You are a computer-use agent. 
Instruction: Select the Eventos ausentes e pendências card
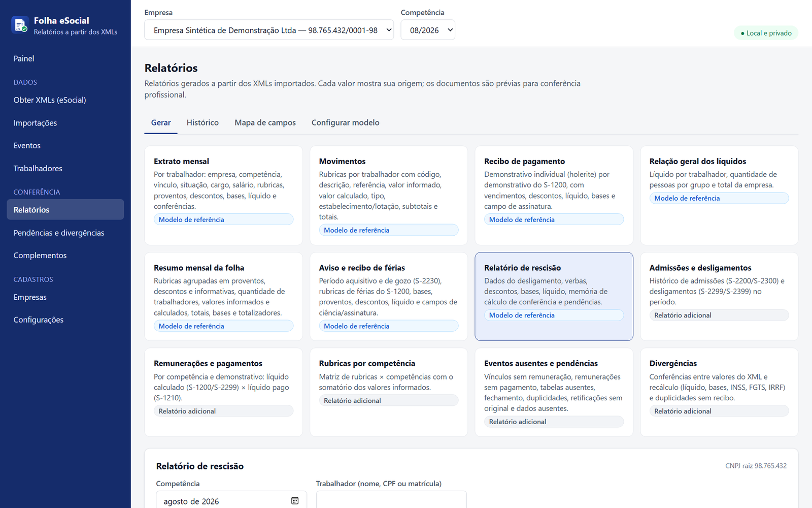(554, 392)
